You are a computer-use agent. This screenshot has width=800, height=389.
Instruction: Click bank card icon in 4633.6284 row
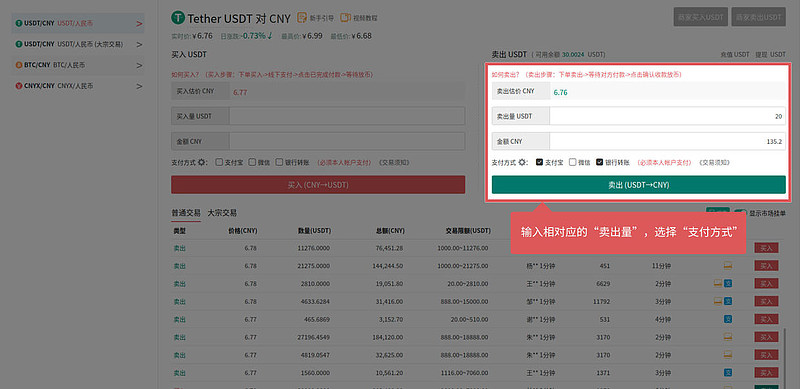pyautogui.click(x=718, y=301)
